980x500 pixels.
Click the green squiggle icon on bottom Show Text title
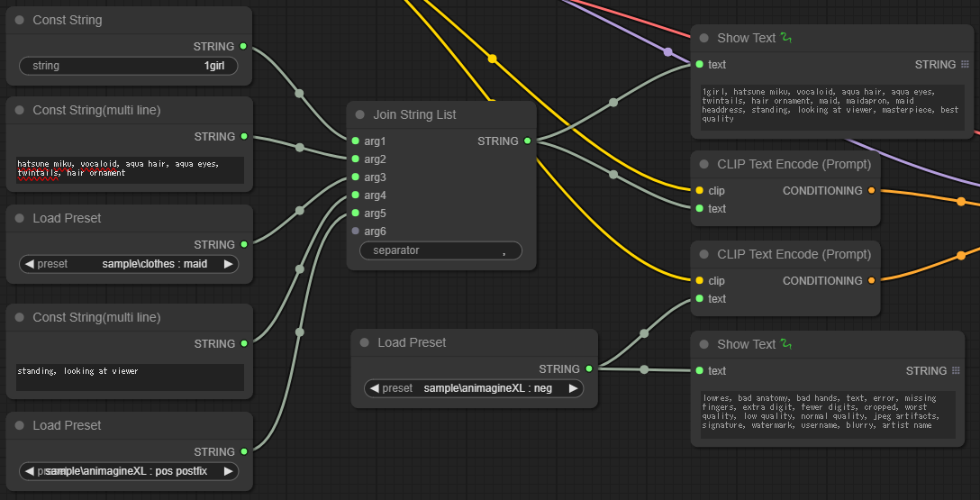[x=786, y=344]
